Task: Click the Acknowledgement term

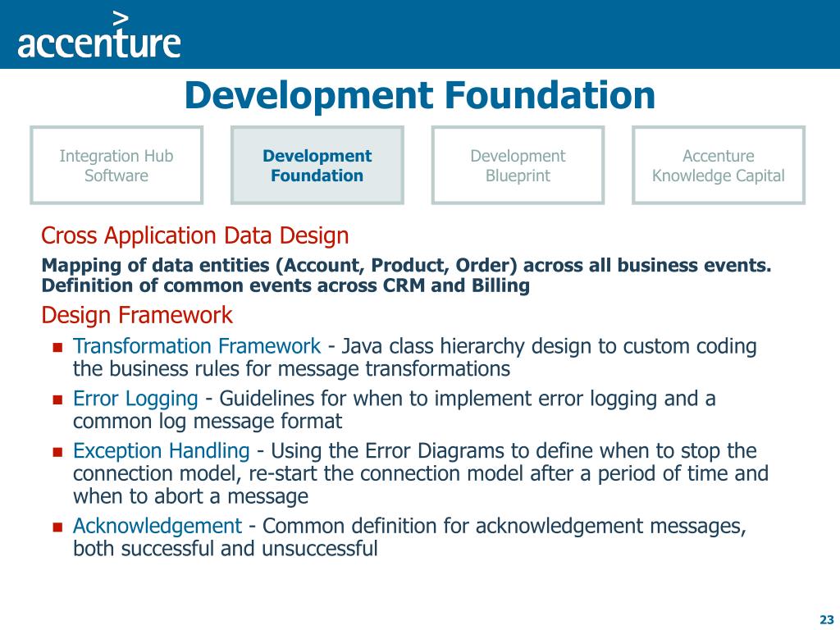Action: [157, 526]
